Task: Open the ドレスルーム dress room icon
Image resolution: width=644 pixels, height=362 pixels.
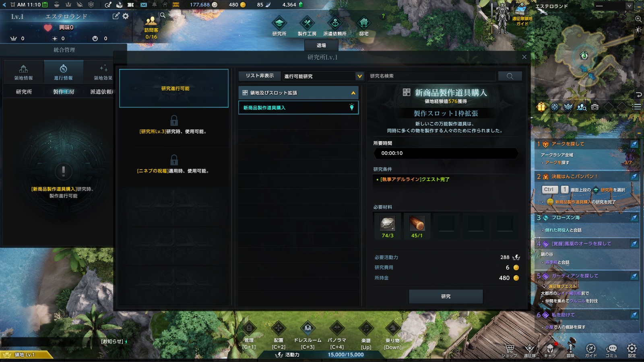Action: click(308, 329)
